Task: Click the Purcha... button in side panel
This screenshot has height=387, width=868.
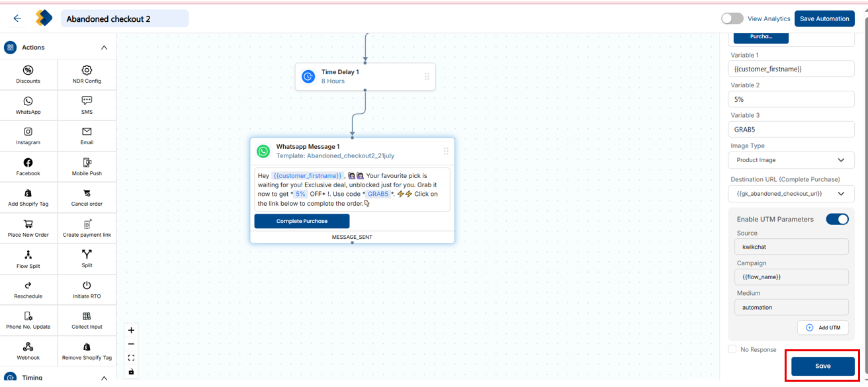Action: pyautogui.click(x=760, y=37)
